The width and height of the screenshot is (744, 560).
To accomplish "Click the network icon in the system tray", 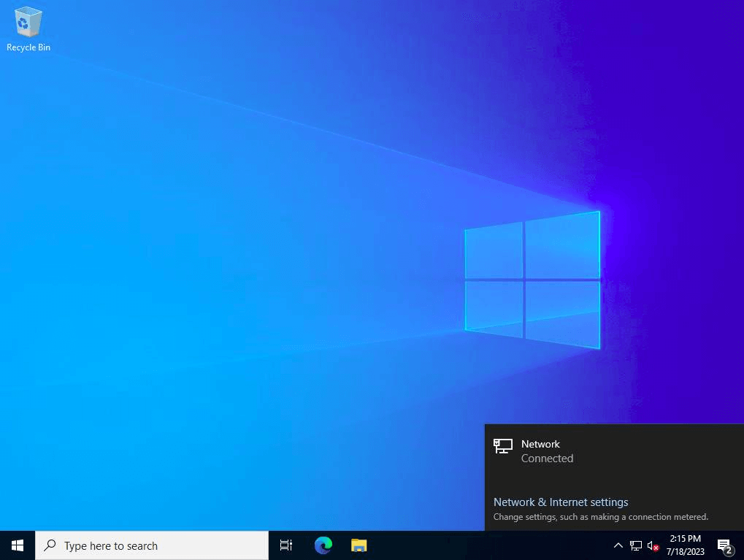I will [x=634, y=545].
